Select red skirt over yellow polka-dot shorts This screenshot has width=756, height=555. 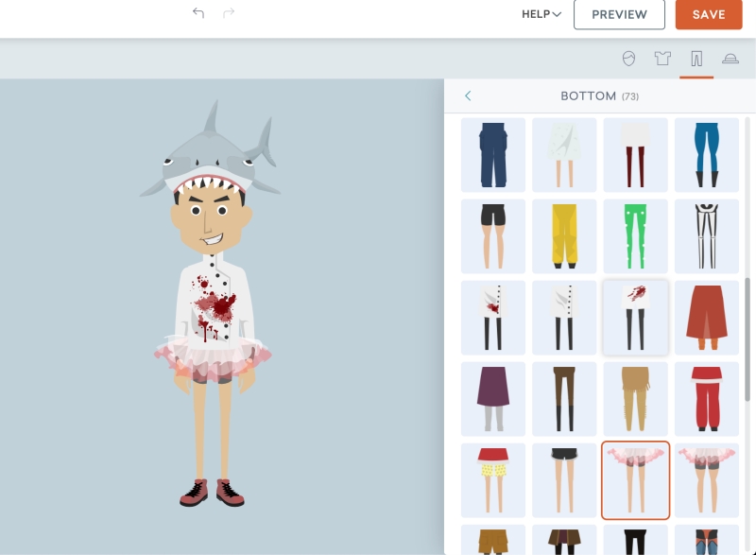click(x=493, y=480)
